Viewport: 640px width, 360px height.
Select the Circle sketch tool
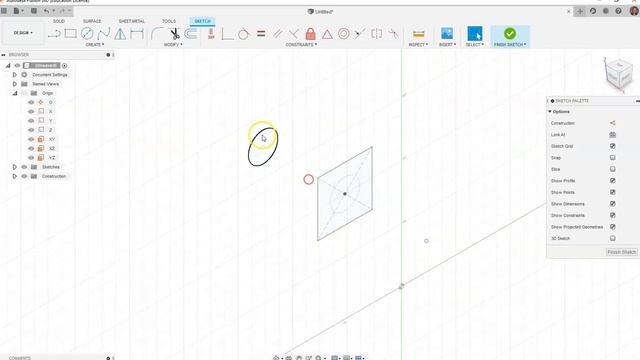87,33
